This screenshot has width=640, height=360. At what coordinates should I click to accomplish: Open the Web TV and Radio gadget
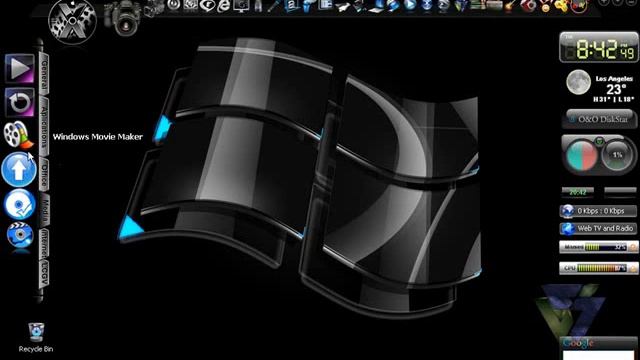pos(598,229)
